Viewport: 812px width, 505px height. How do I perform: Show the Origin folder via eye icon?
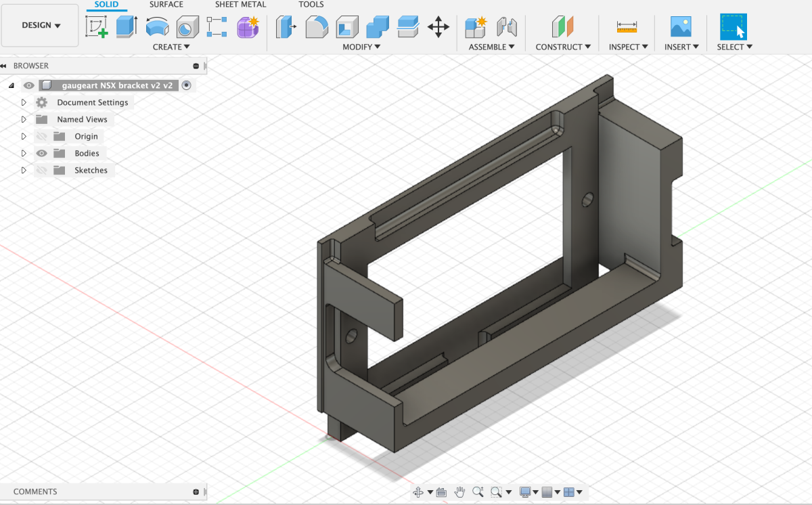click(x=42, y=136)
